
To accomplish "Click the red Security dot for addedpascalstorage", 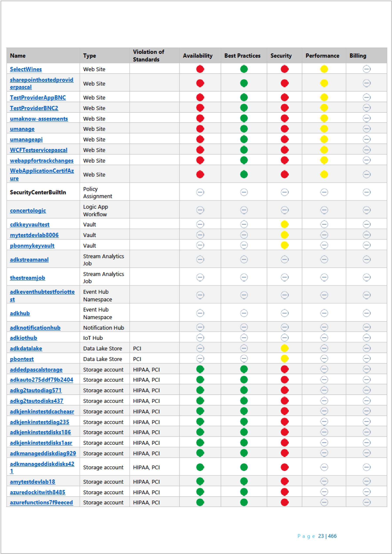I will point(285,369).
